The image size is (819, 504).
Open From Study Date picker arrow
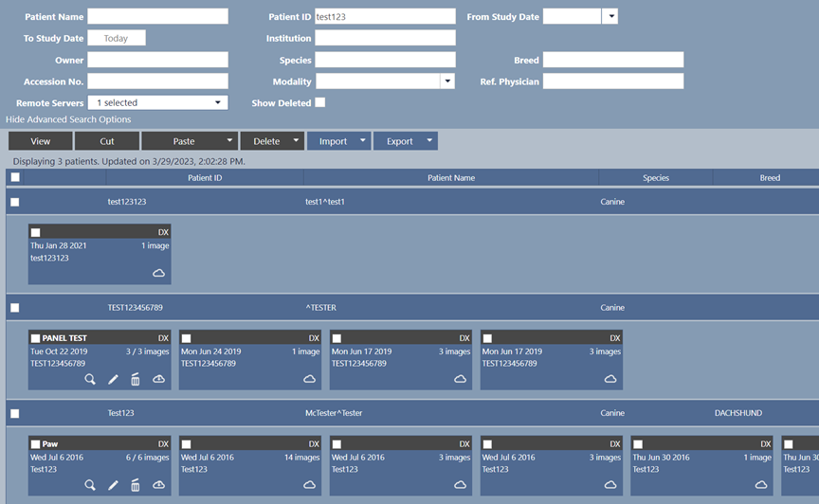click(x=610, y=16)
